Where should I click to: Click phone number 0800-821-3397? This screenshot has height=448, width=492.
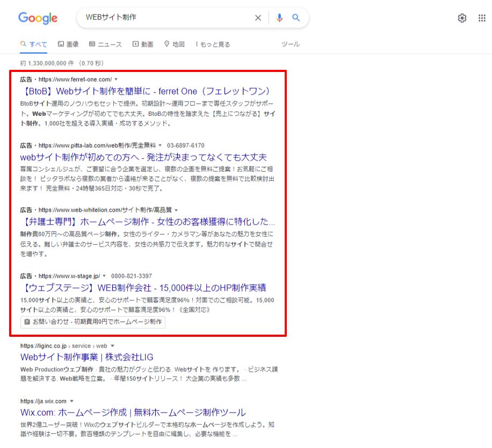pyautogui.click(x=132, y=276)
